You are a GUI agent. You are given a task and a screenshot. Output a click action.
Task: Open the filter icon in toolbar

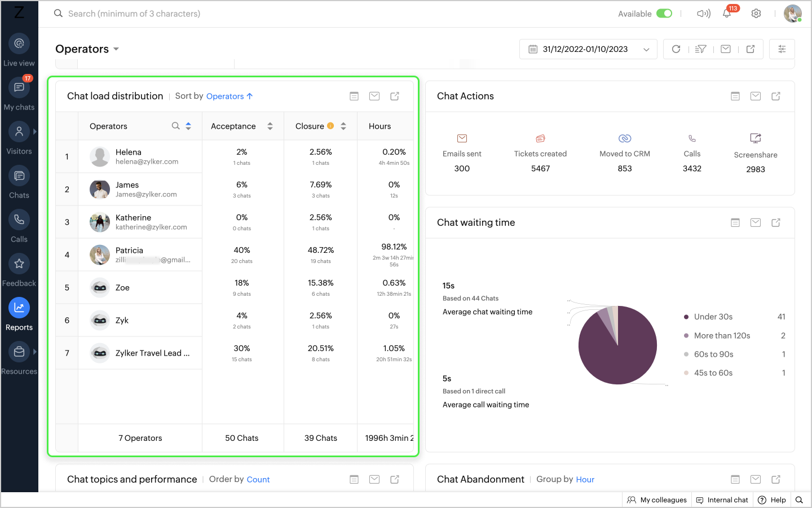700,49
